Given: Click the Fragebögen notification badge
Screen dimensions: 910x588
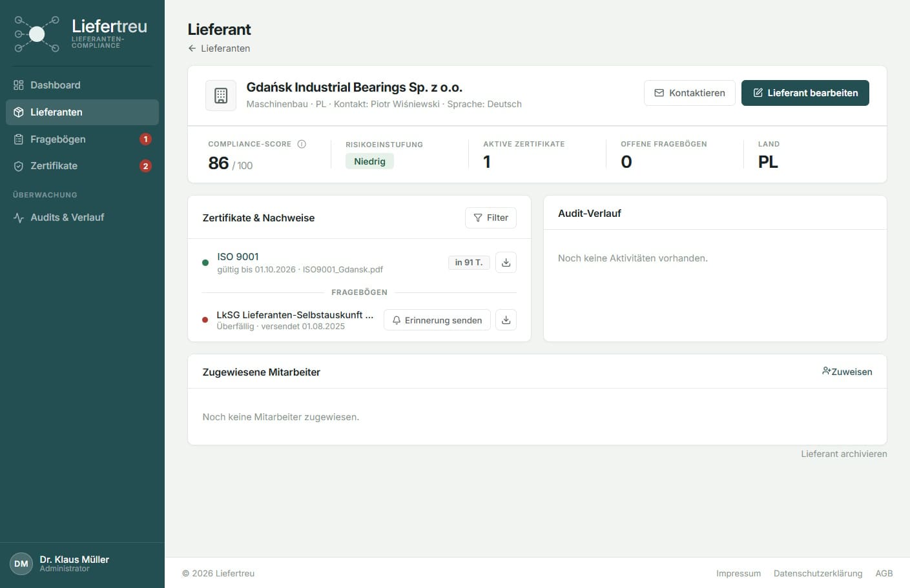Looking at the screenshot, I should [146, 139].
